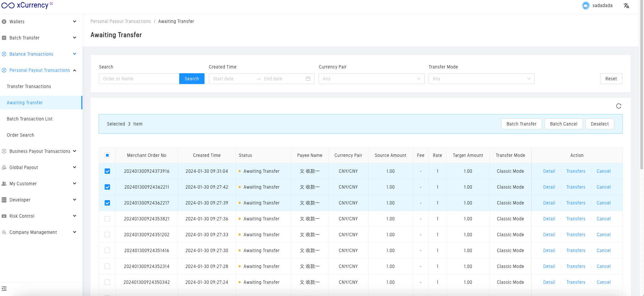Click the sadadada user avatar
Image resolution: width=644 pixels, height=296 pixels.
point(586,6)
